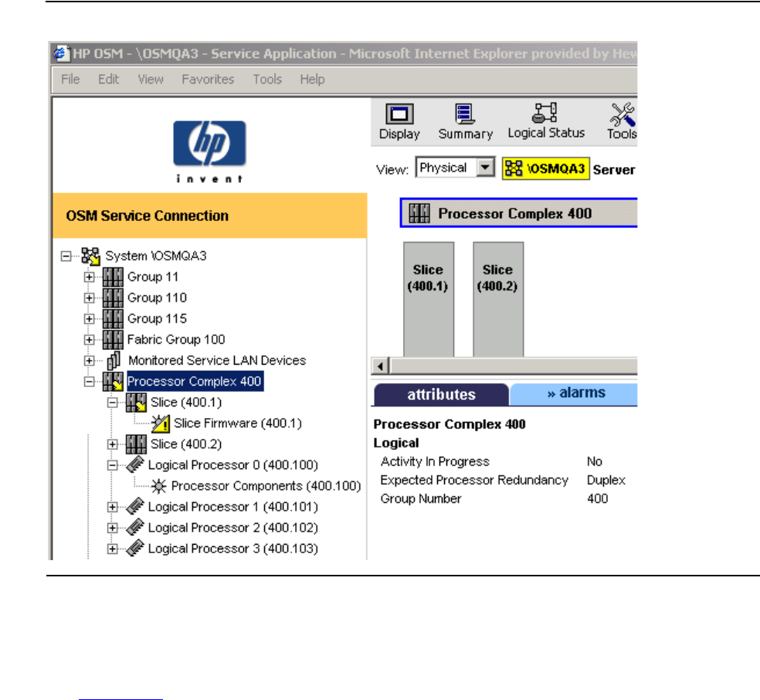The height and width of the screenshot is (700, 760).
Task: Expand the Group 115 node
Action: (89, 318)
